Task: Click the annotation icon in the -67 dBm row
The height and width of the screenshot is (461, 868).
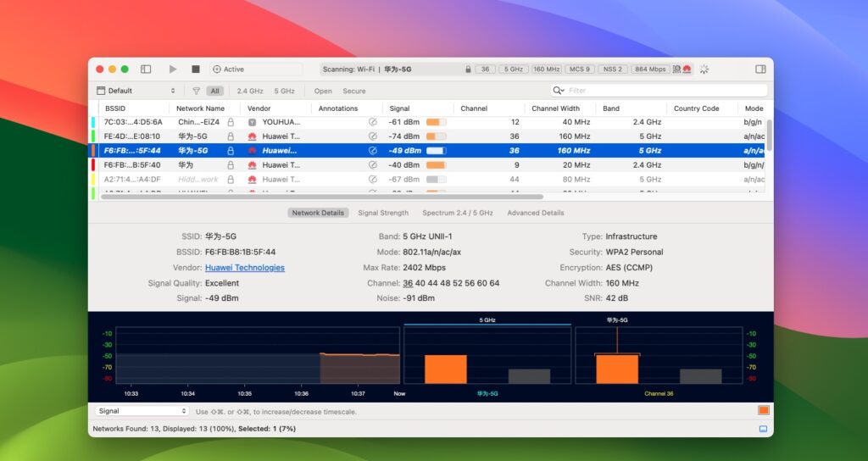Action: 373,180
